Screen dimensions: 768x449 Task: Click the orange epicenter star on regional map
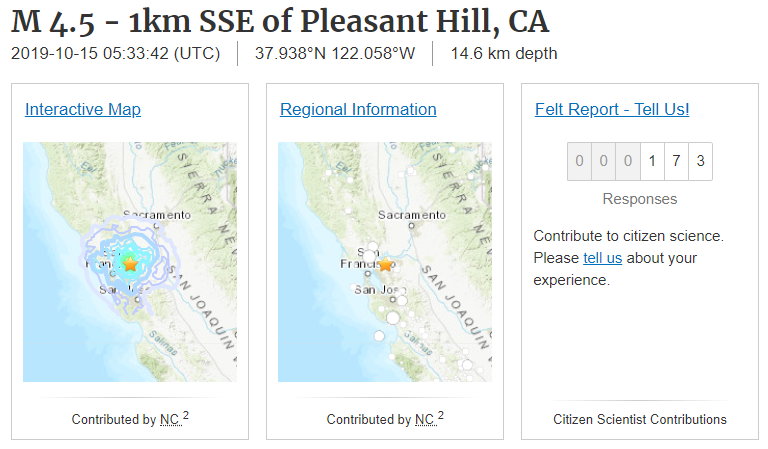point(386,264)
